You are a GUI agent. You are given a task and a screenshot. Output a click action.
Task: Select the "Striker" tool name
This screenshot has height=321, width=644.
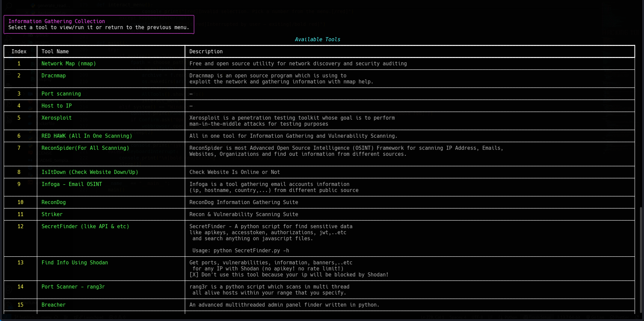(x=52, y=214)
